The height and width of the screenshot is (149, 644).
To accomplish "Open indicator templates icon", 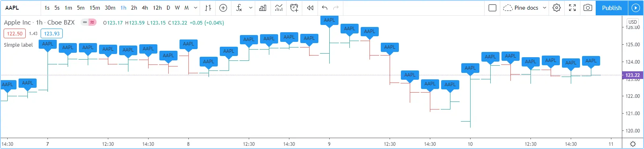I will (x=279, y=8).
